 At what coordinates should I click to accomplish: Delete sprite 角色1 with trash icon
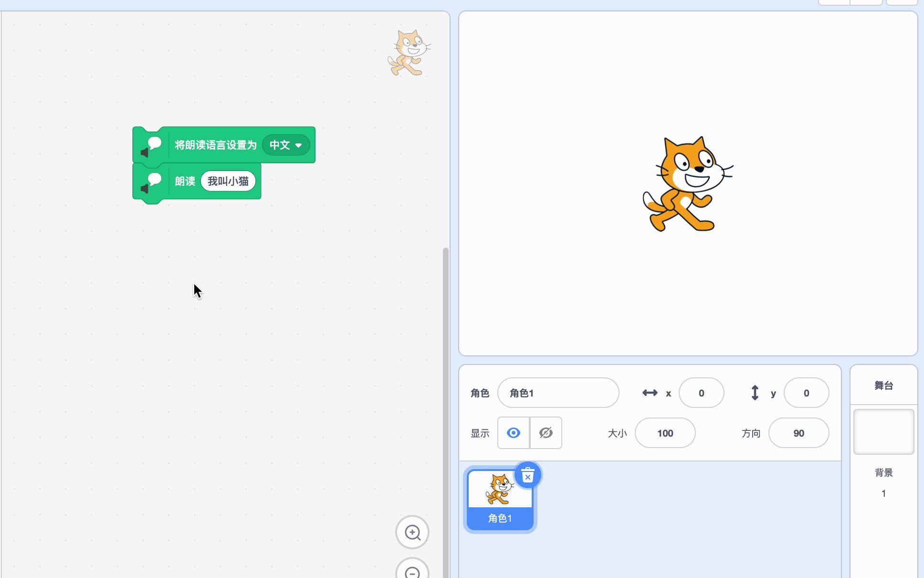coord(527,475)
